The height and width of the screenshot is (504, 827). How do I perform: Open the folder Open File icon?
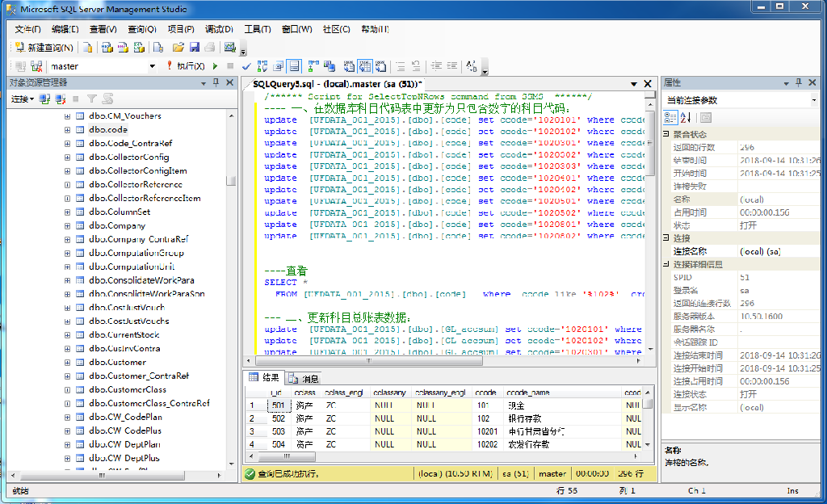tap(178, 48)
